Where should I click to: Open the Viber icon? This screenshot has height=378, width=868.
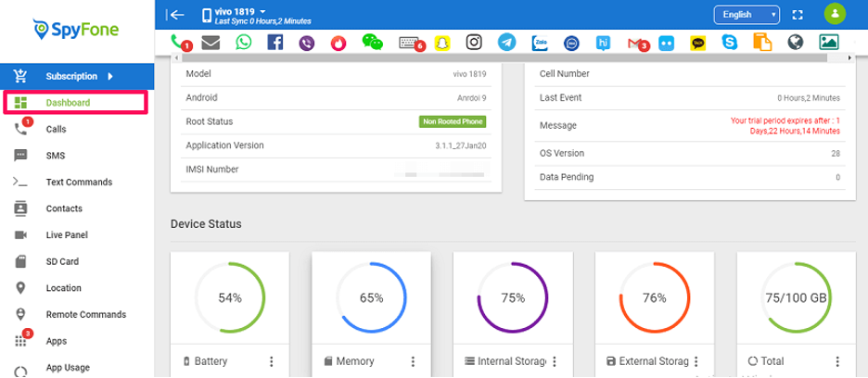306,43
